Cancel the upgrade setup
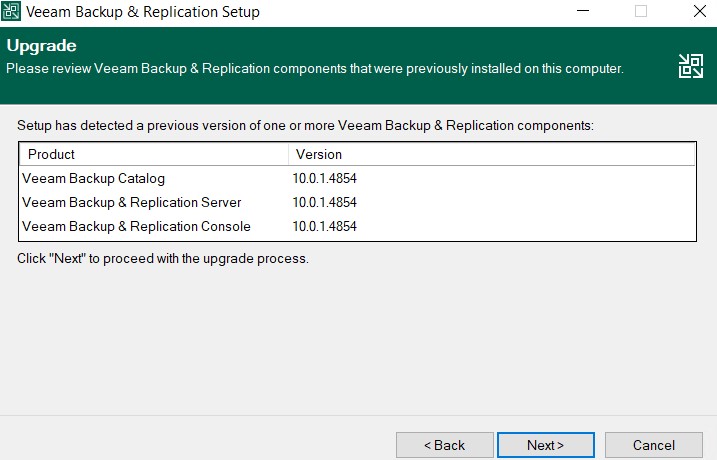 653,445
